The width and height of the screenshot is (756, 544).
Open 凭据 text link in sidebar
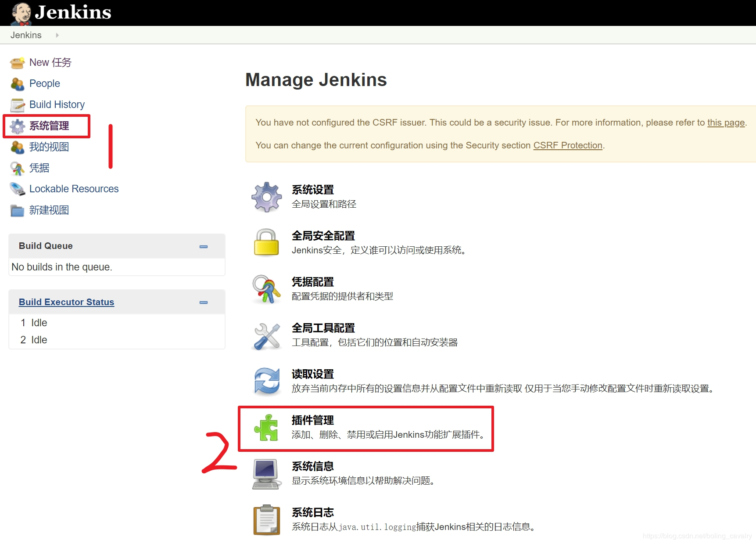[x=39, y=168]
